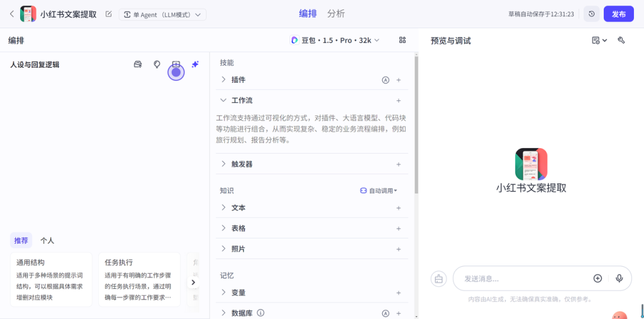This screenshot has width=644, height=319.
Task: Open the 豆包·1.5·Pro·32k model selector
Action: pos(335,40)
